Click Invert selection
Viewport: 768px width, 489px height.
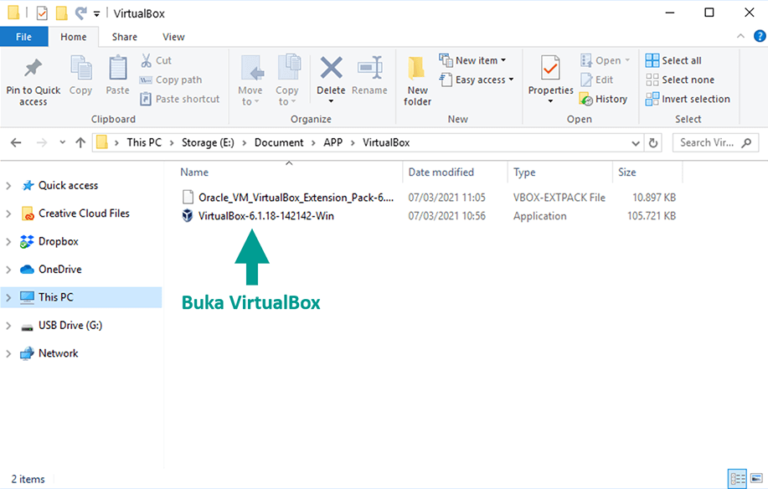[x=688, y=99]
